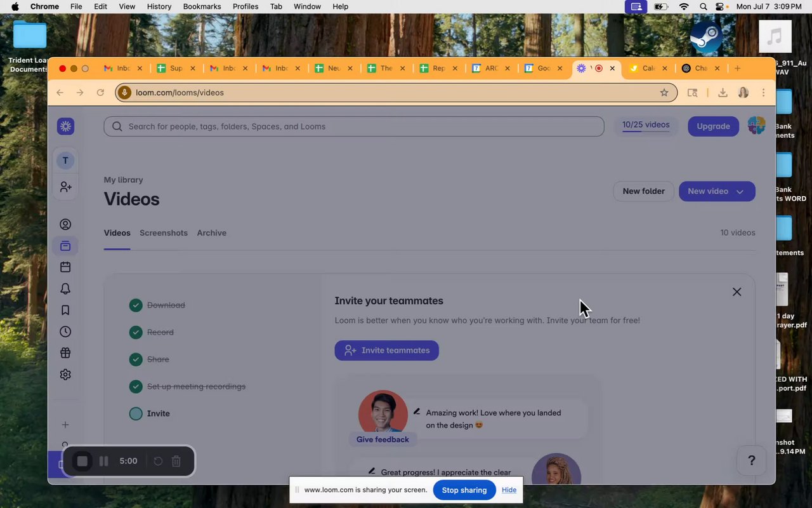Open the Bookmarks menu
The height and width of the screenshot is (508, 812).
coord(202,6)
